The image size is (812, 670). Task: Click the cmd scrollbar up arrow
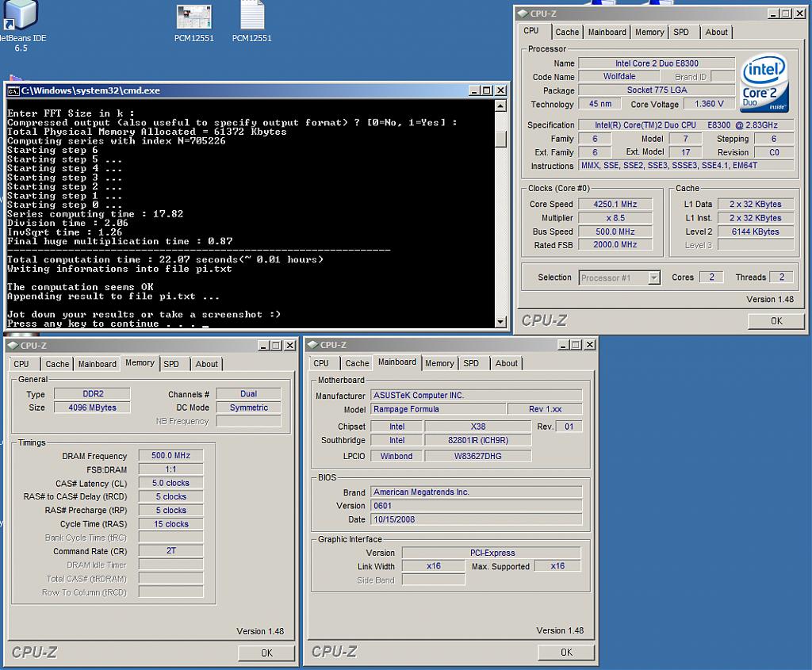500,106
